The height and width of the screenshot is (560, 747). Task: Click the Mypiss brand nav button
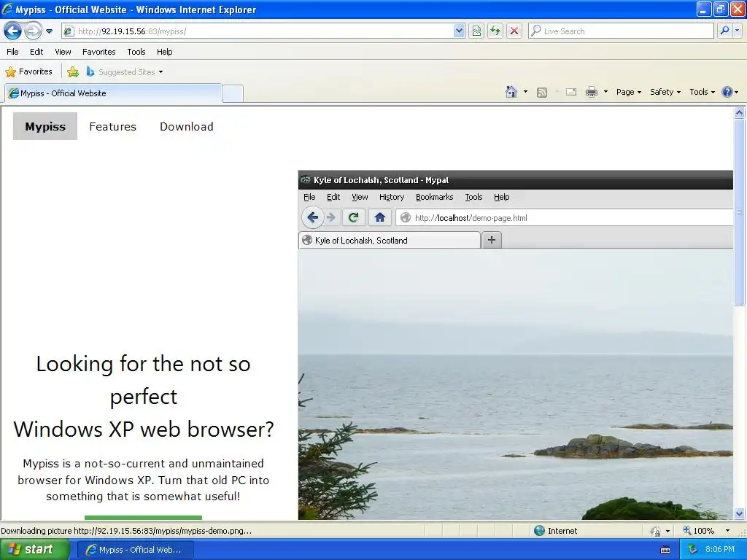tap(45, 126)
